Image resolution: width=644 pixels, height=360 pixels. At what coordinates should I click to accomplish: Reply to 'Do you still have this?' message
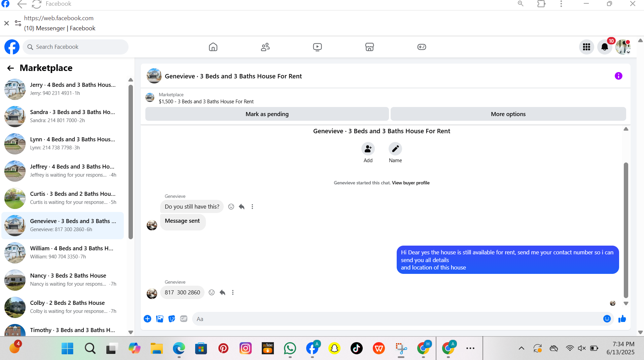point(242,207)
